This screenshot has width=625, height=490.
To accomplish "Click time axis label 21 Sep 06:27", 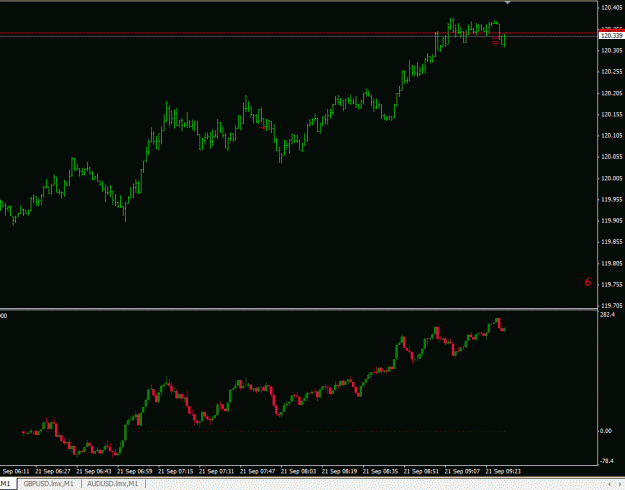I will (53, 471).
